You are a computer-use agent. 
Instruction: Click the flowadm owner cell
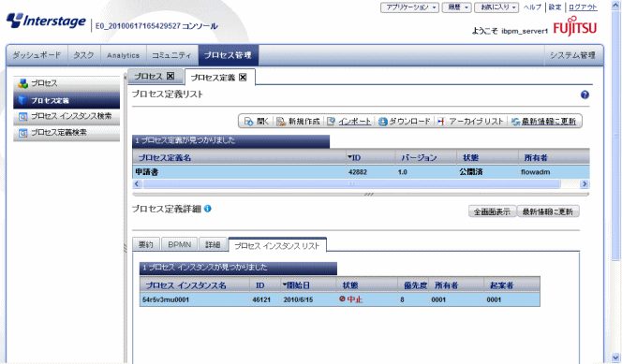point(535,172)
